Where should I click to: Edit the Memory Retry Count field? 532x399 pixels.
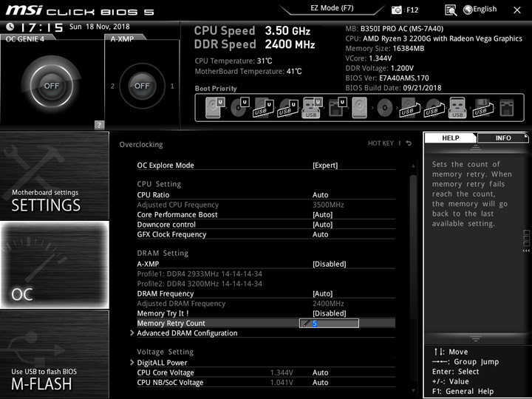coord(329,324)
